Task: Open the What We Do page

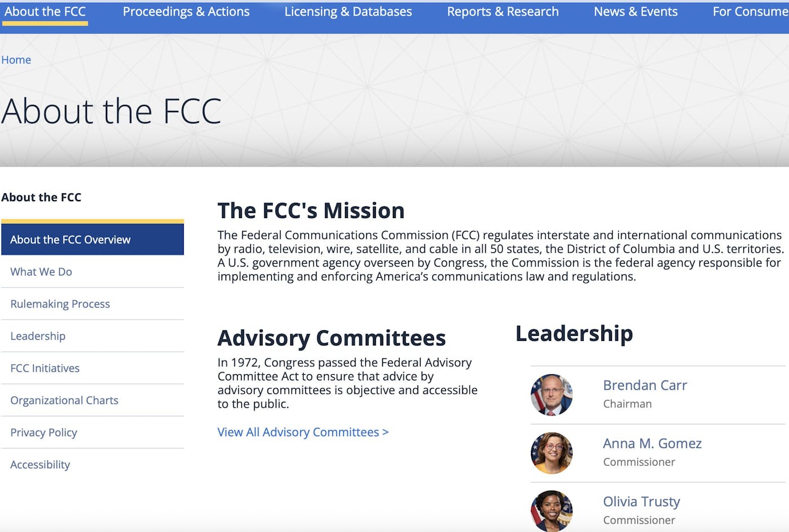Action: [x=41, y=272]
